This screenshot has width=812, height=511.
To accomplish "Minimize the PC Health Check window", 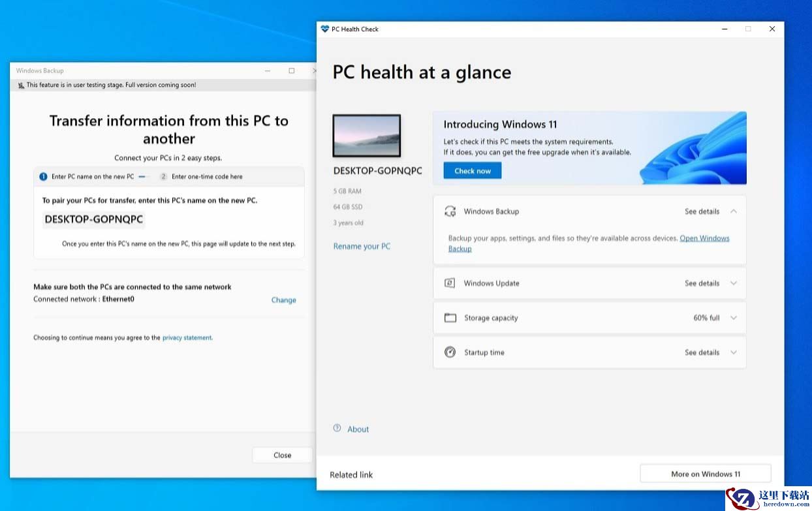I will [x=725, y=29].
